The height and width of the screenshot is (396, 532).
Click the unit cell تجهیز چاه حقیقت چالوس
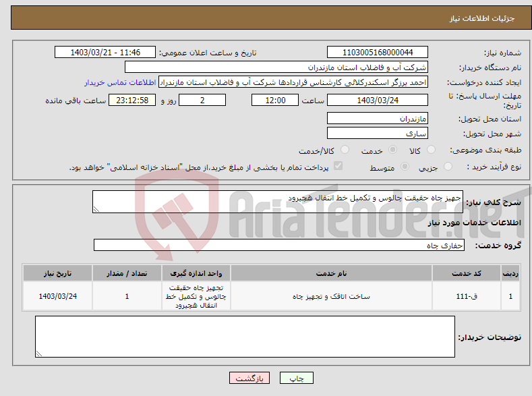[x=196, y=296]
